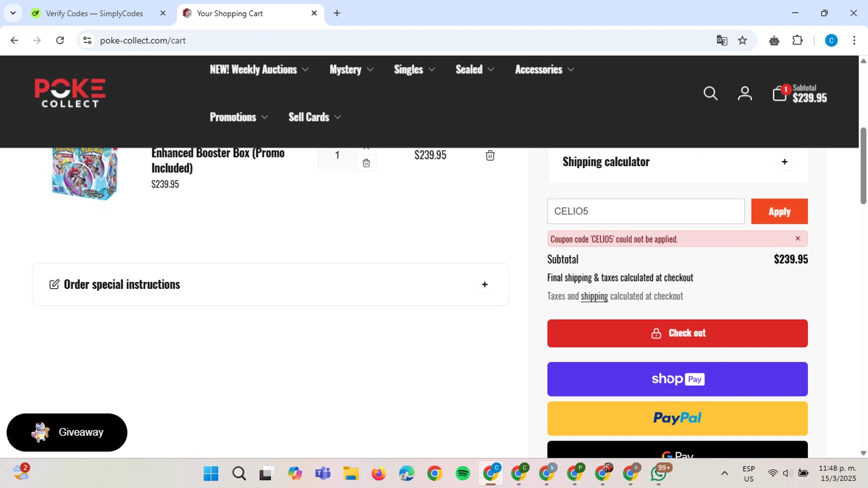Viewport: 868px width, 488px height.
Task: Open the account profile icon
Action: pos(745,93)
